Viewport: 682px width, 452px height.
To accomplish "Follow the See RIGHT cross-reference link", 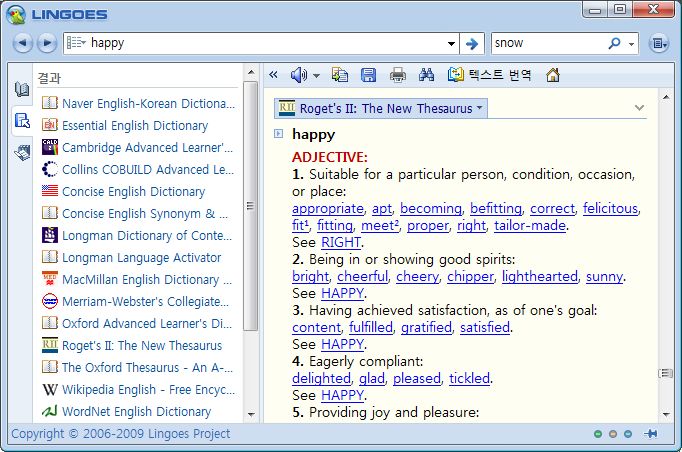I will point(341,242).
